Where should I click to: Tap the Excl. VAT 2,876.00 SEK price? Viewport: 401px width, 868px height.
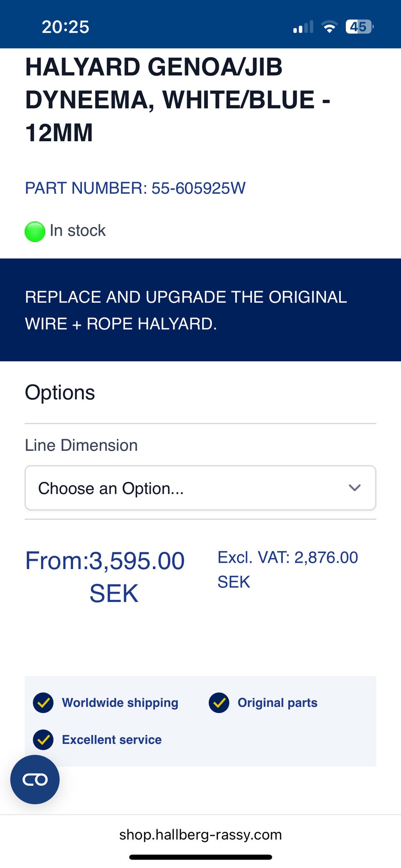click(x=287, y=569)
